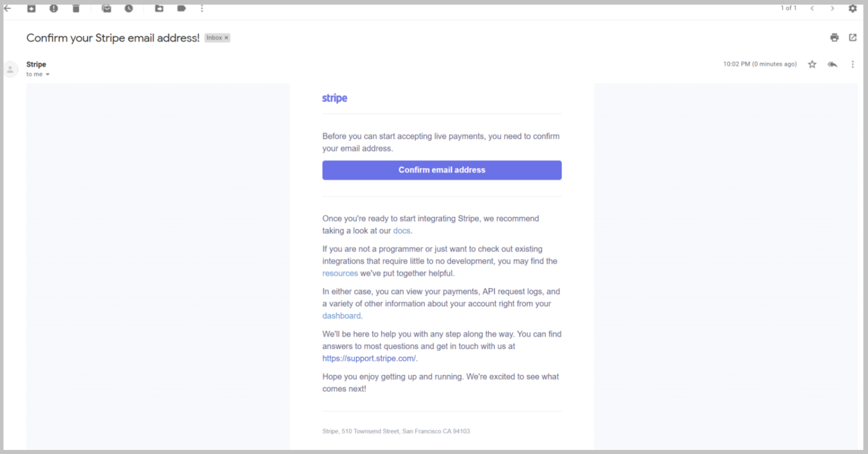The width and height of the screenshot is (868, 454).
Task: Click the Confirm email address button
Action: point(442,170)
